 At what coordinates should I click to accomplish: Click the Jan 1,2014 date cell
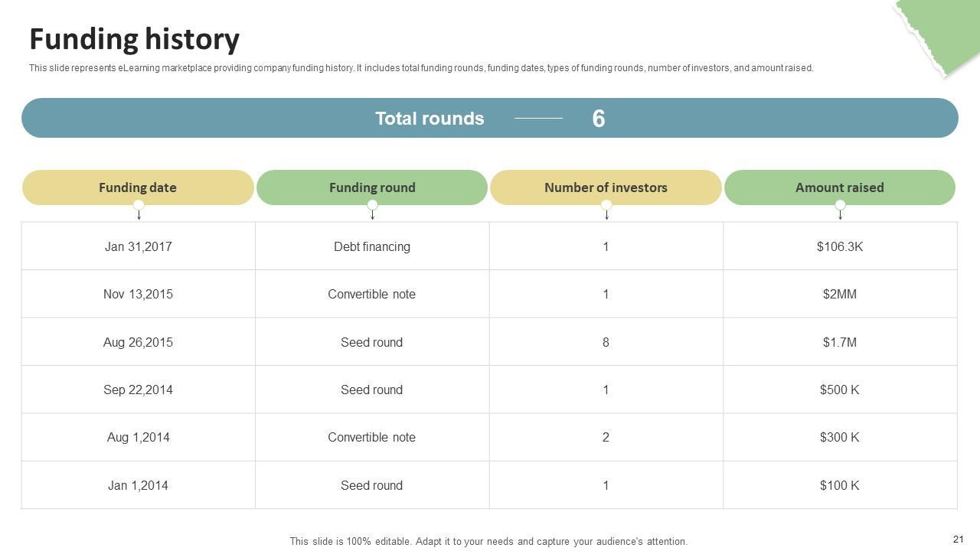pyautogui.click(x=139, y=485)
